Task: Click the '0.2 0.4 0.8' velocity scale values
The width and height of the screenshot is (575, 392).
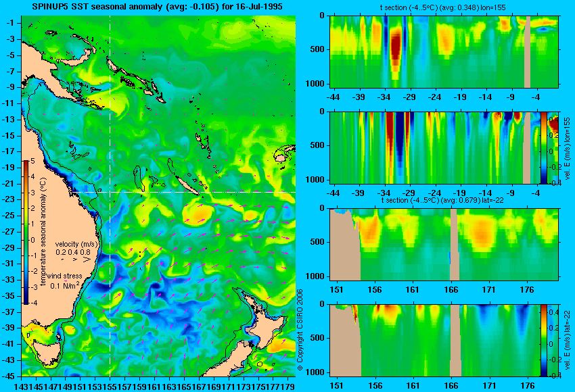Action: [x=73, y=252]
